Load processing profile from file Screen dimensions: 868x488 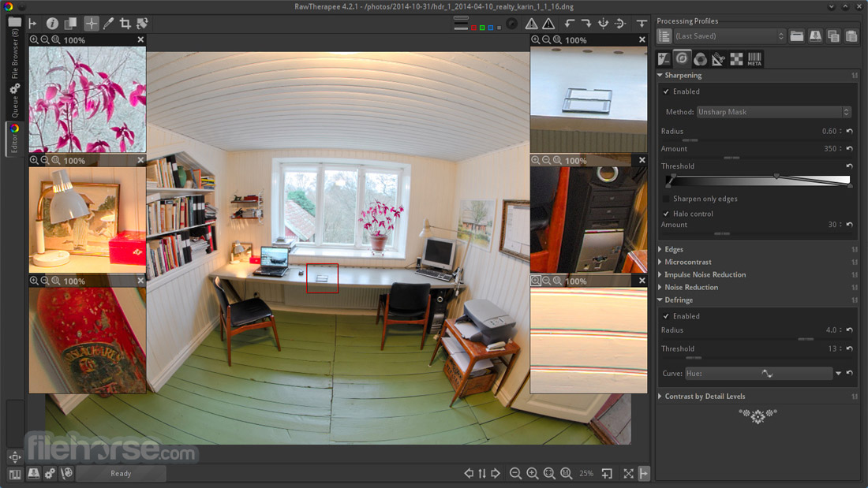point(797,36)
